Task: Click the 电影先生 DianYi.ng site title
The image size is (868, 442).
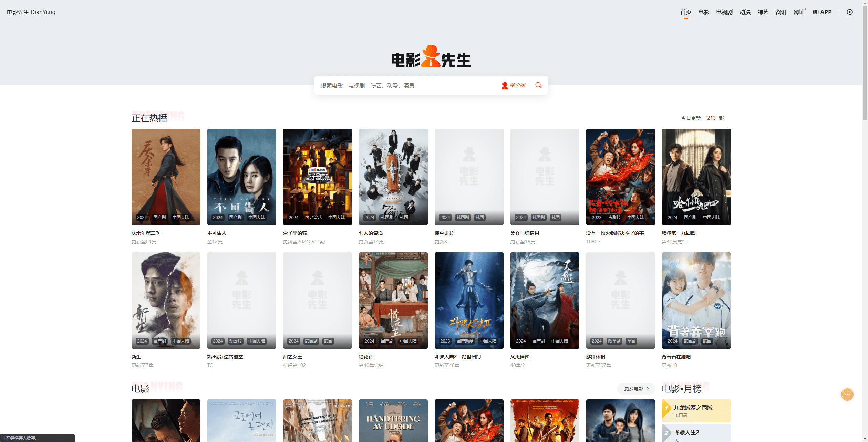Action: tap(31, 12)
